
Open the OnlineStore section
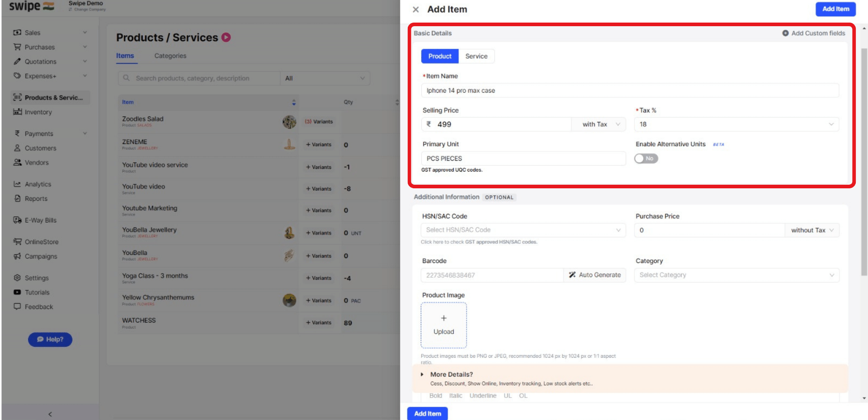[x=41, y=242]
